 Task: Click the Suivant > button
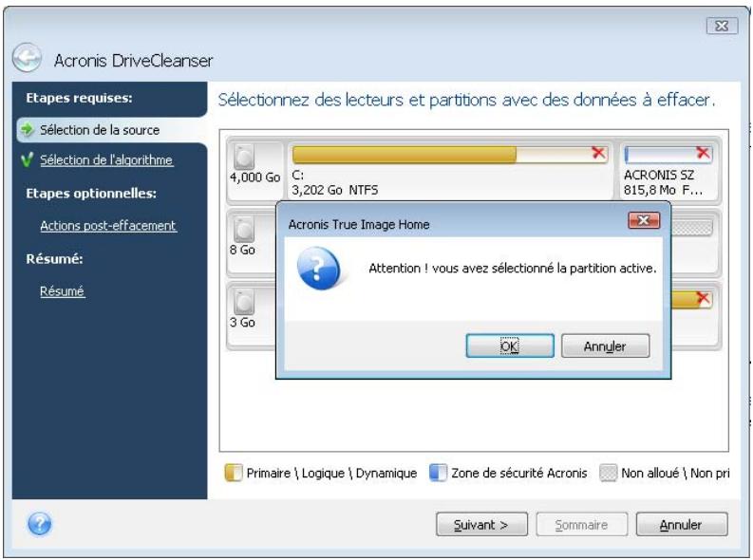click(481, 525)
